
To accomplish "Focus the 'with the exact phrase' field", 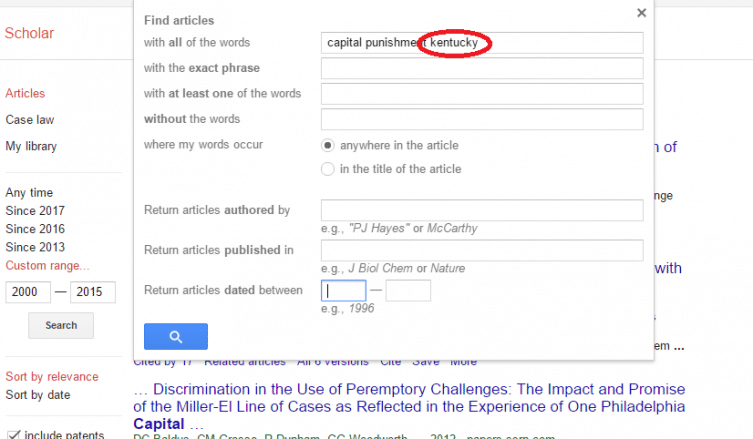I will (x=482, y=68).
